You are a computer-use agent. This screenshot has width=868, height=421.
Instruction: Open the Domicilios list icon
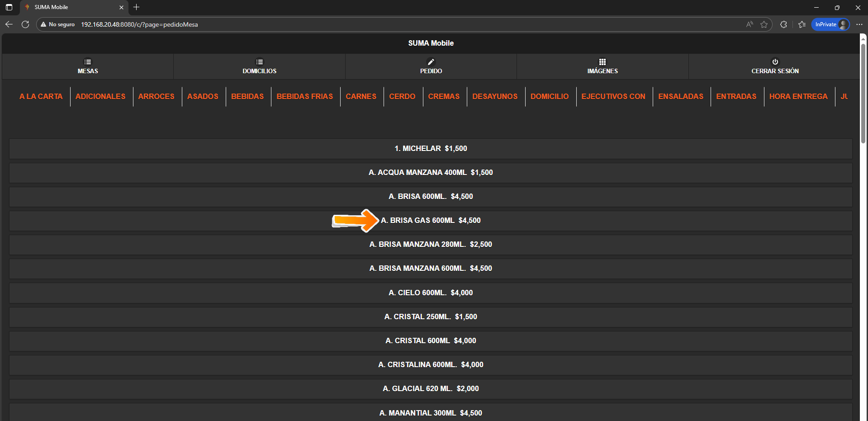[259, 62]
